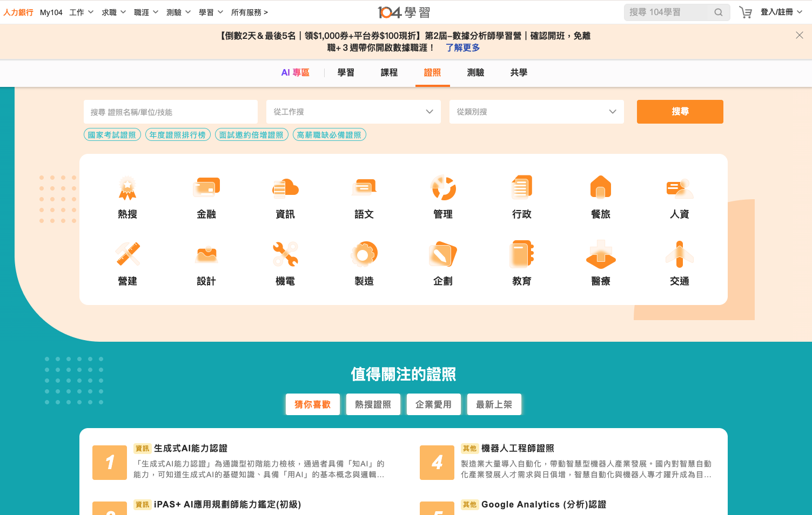
Task: Open the shopping cart
Action: tap(746, 12)
